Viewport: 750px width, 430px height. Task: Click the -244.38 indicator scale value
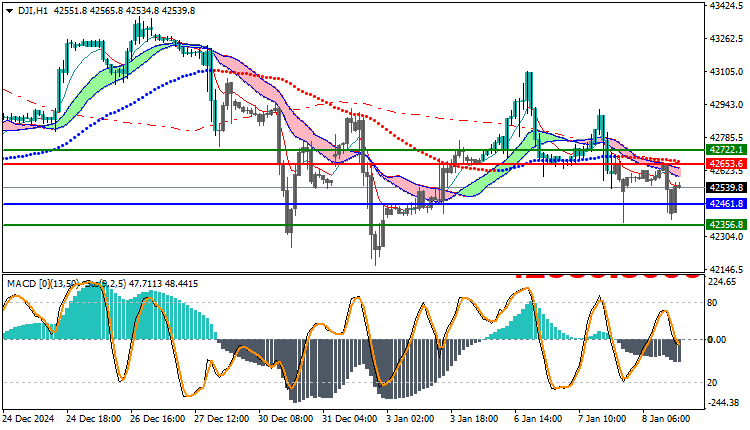click(x=723, y=403)
